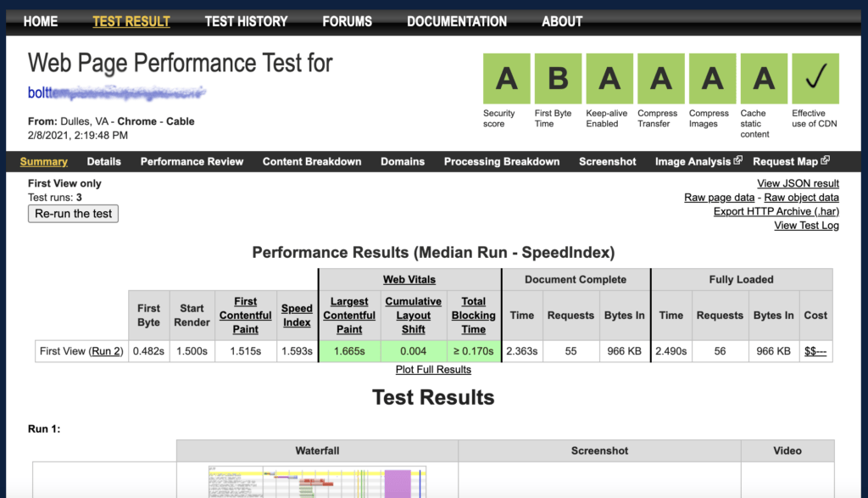Image resolution: width=868 pixels, height=498 pixels.
Task: Open the First Byte Time grade details
Action: [x=558, y=77]
